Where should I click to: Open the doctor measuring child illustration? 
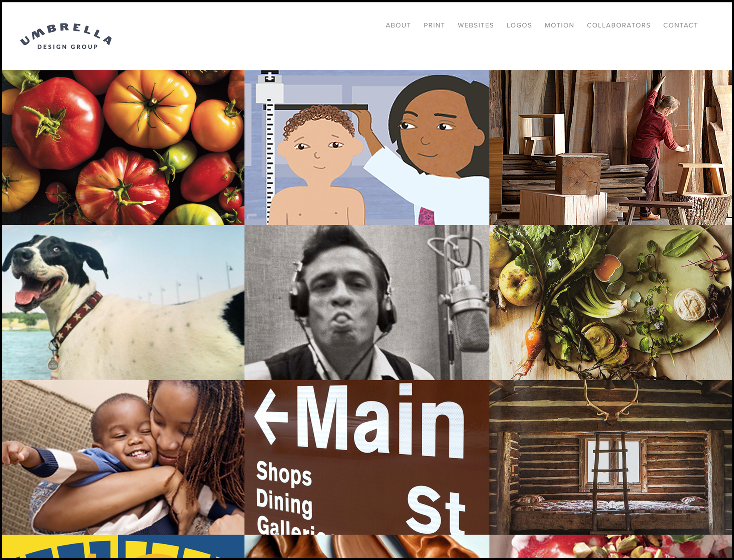tap(367, 147)
